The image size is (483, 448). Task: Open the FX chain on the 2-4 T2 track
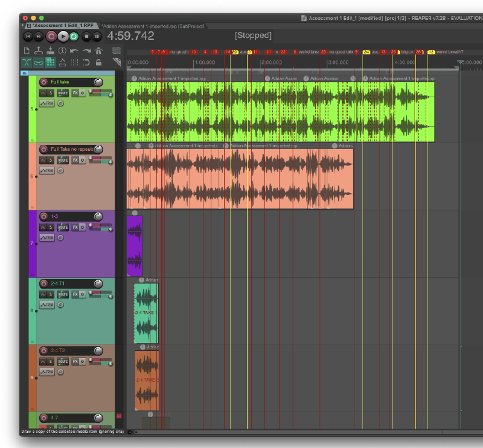tap(75, 362)
